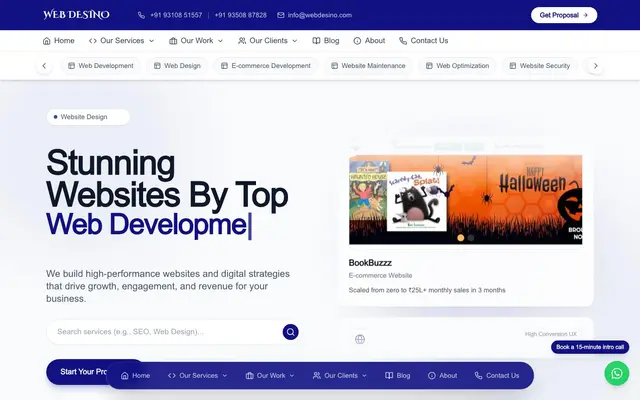Click Book a 15-minute intro call
Screen dimensions: 640x400
point(590,347)
